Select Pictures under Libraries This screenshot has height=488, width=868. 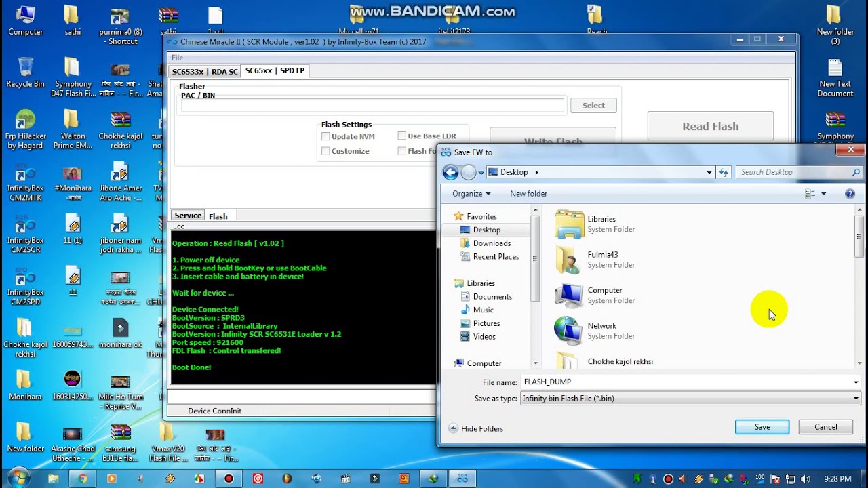[486, 323]
